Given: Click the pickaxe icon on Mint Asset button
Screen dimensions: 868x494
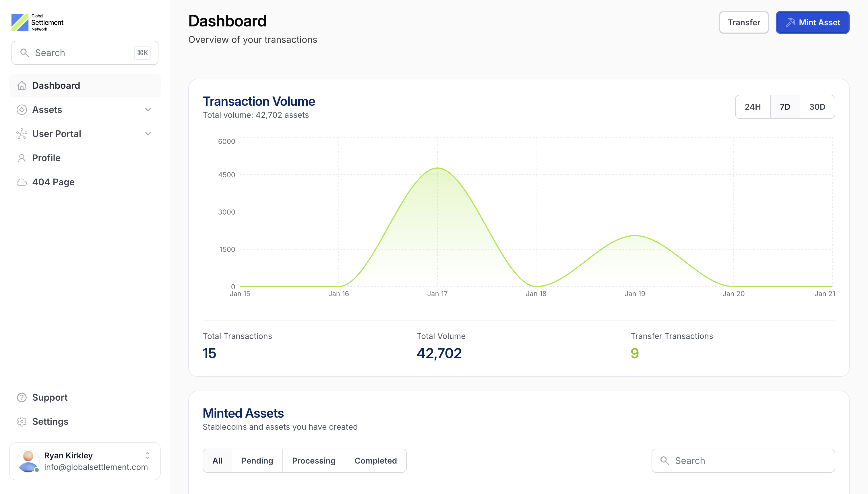Looking at the screenshot, I should point(790,22).
